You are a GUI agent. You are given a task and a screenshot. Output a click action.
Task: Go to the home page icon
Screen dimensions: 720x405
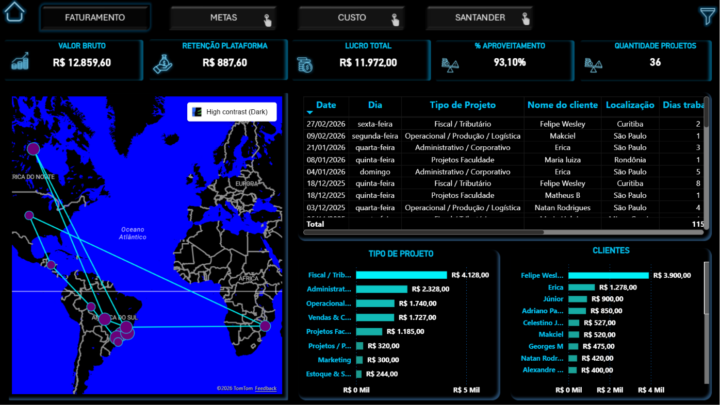(14, 12)
